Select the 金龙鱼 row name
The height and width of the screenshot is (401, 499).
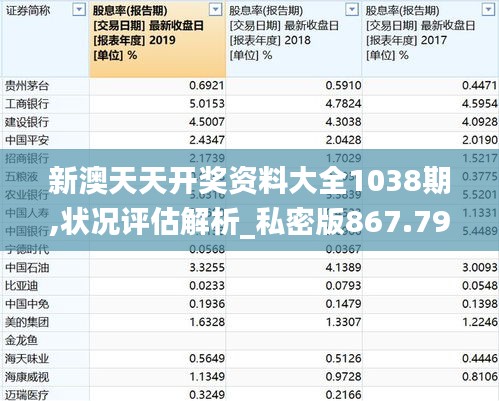coord(21,341)
